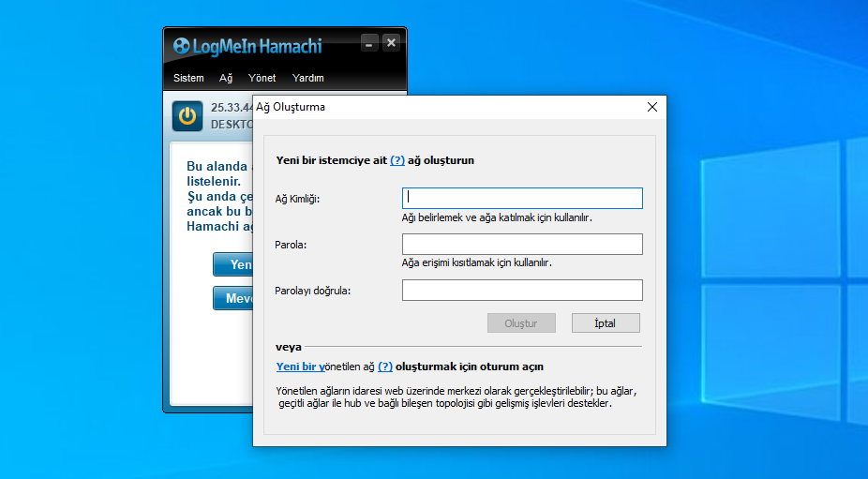The image size is (868, 479).
Task: Open the Ağ menu
Action: tap(226, 78)
